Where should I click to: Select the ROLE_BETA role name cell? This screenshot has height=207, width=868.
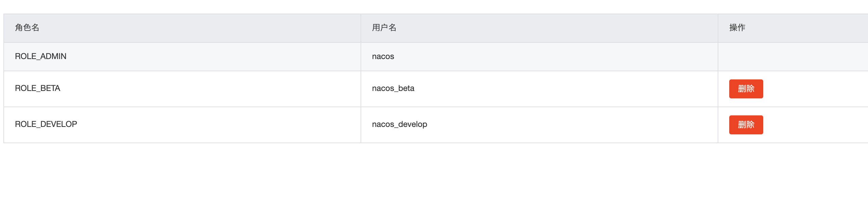pyautogui.click(x=37, y=89)
